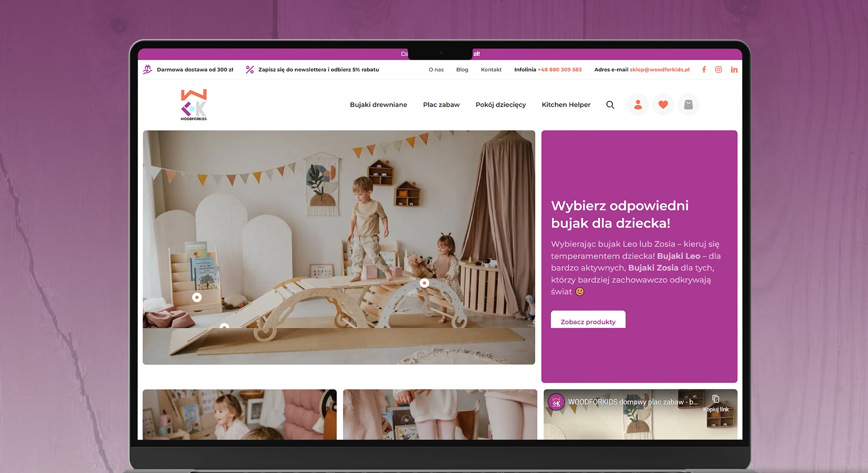Image resolution: width=868 pixels, height=473 pixels.
Task: Open the wishlist heart icon
Action: [x=663, y=105]
